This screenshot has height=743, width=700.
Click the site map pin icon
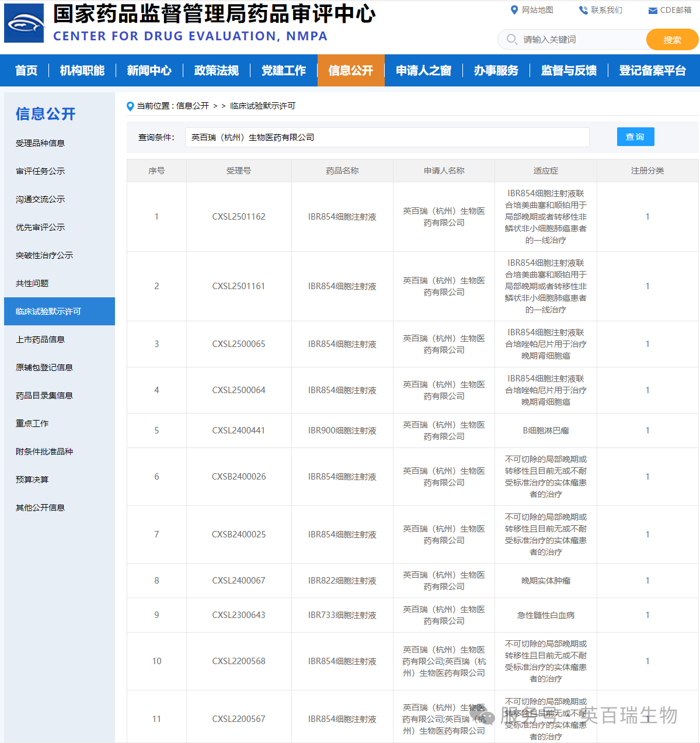514,10
